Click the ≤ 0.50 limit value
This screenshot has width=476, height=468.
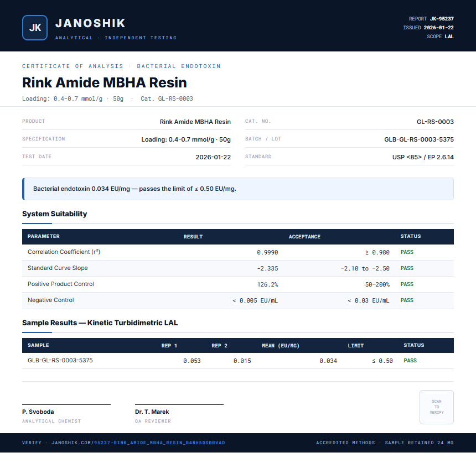[382, 361]
